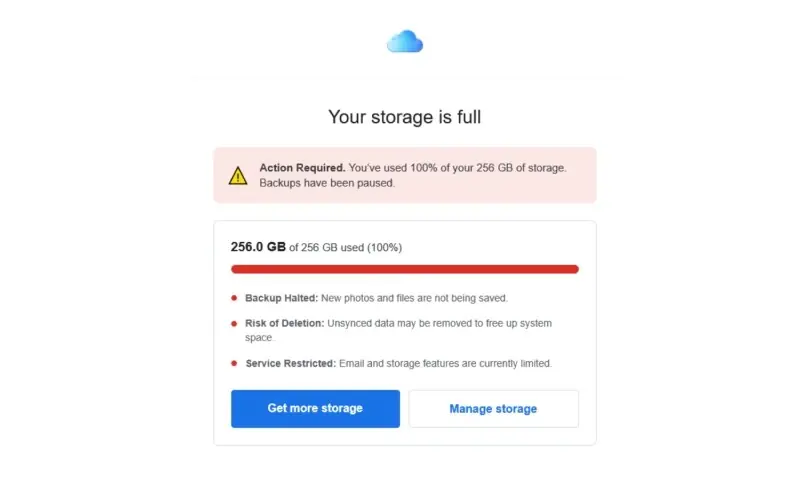Click the blue iCloud cloud logo
This screenshot has width=800, height=480.
click(x=405, y=41)
